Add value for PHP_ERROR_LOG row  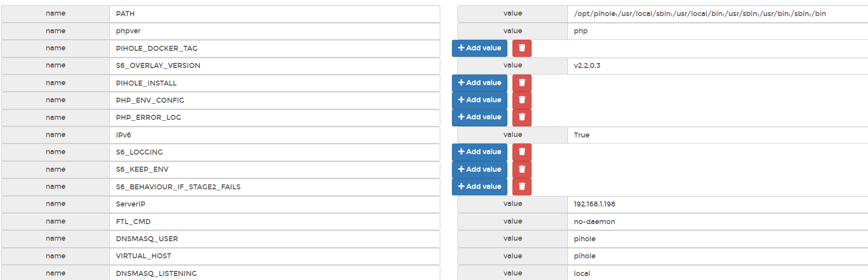pyautogui.click(x=480, y=117)
